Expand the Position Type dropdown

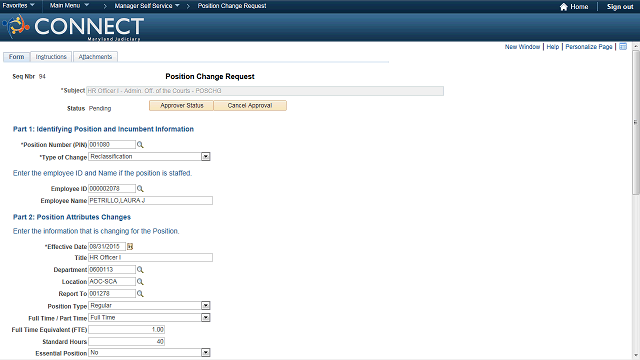[x=206, y=306]
